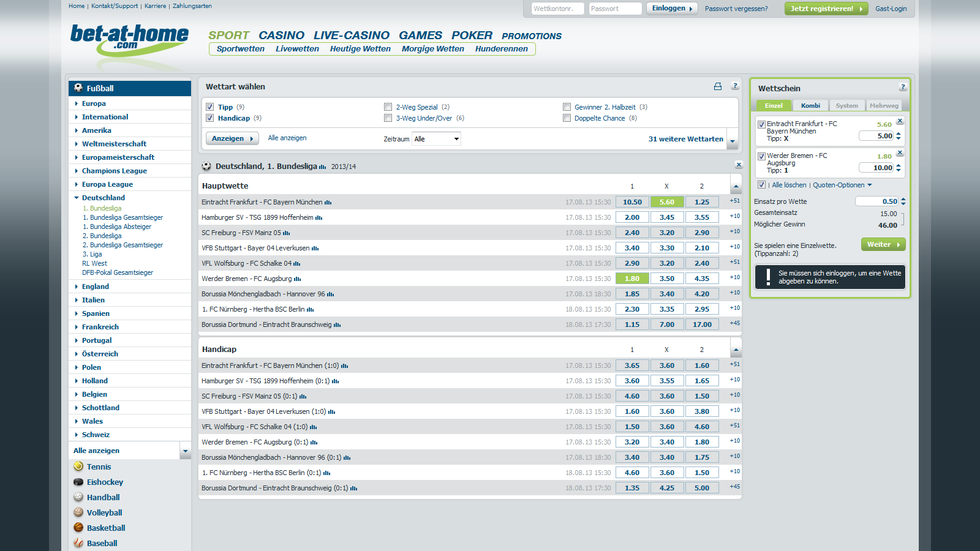This screenshot has height=551, width=980.
Task: Adjust Werder Bremen stake stepper arrows
Action: coord(899,168)
